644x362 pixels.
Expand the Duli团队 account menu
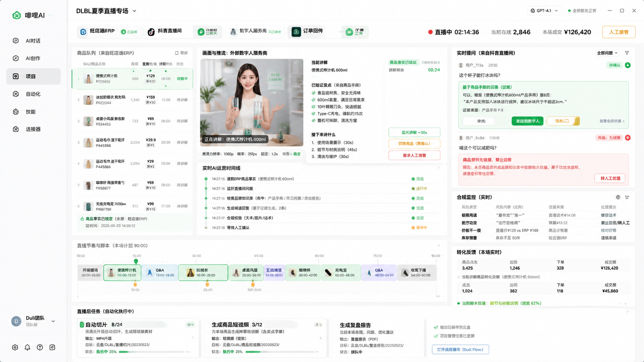(x=53, y=321)
